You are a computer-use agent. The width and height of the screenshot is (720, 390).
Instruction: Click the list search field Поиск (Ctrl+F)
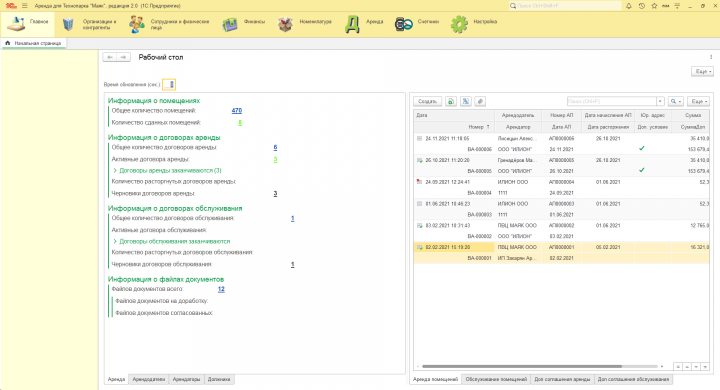(612, 101)
